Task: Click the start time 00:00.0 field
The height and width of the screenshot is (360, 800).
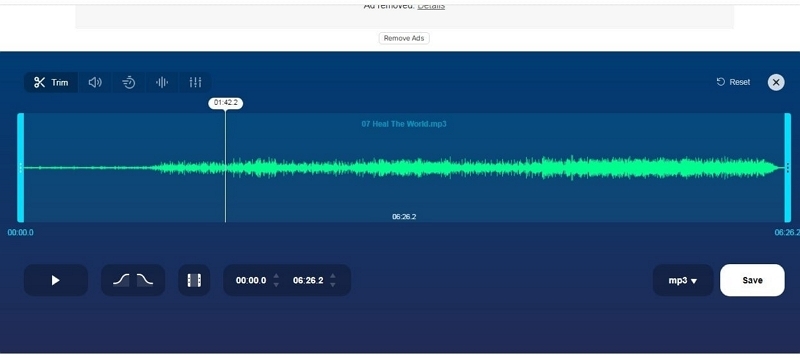Action: click(x=251, y=280)
